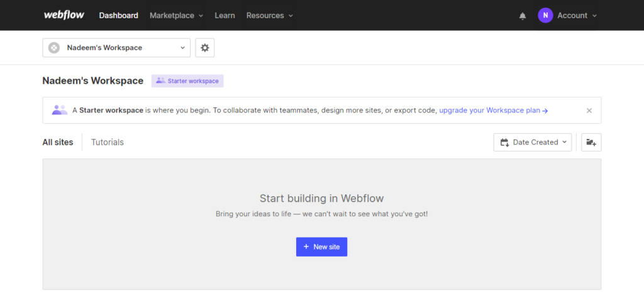Click the Start building in Webflow heading
644x298 pixels.
point(321,199)
